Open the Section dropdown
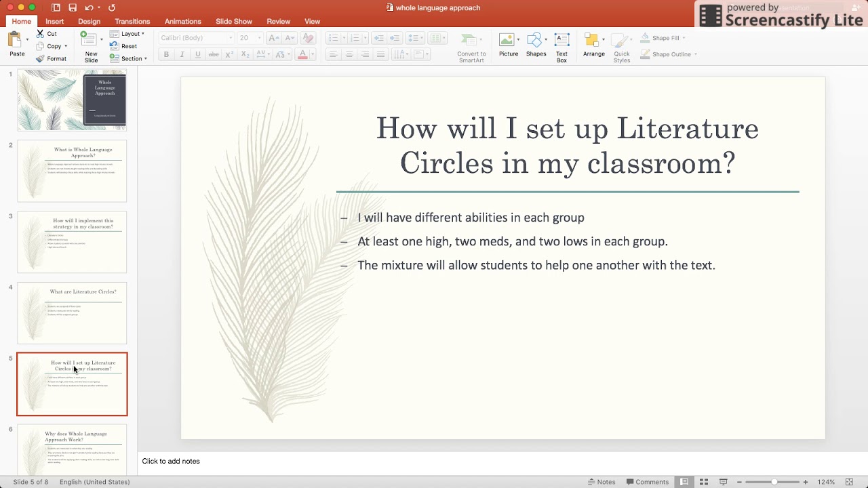Viewport: 868px width, 488px height. [129, 58]
